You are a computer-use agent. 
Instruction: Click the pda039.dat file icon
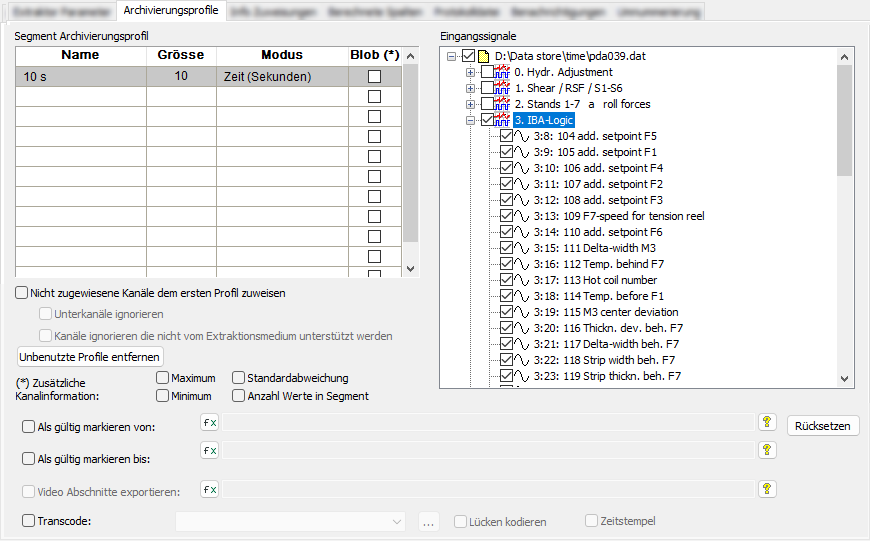(x=484, y=56)
